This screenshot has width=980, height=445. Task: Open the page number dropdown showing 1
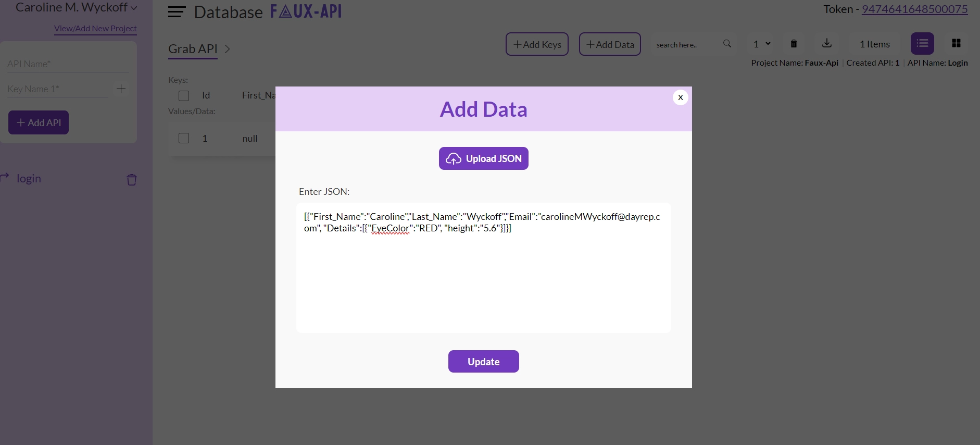(762, 44)
